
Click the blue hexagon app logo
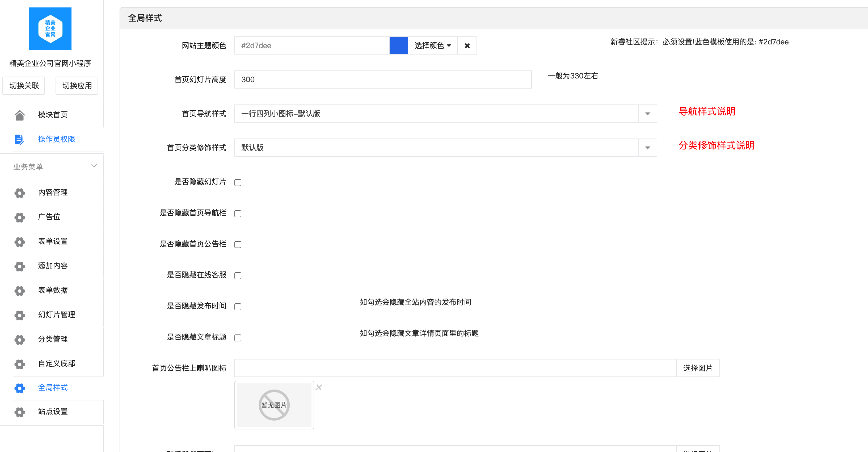[x=50, y=29]
